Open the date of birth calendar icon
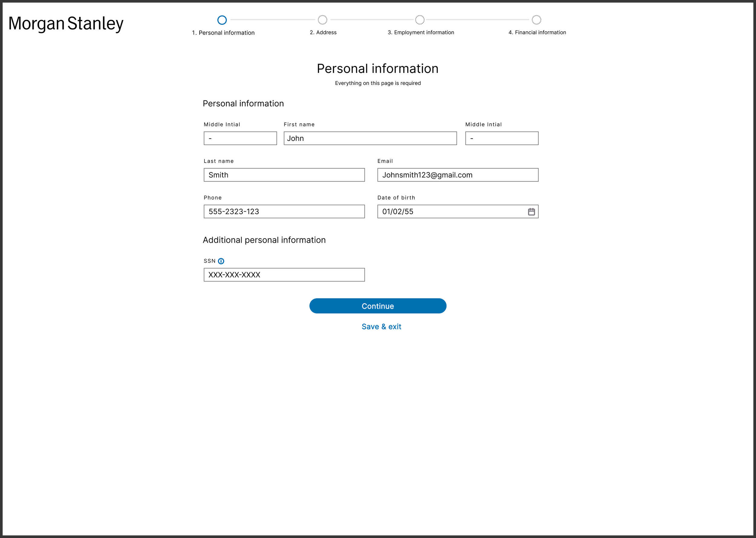 tap(531, 212)
